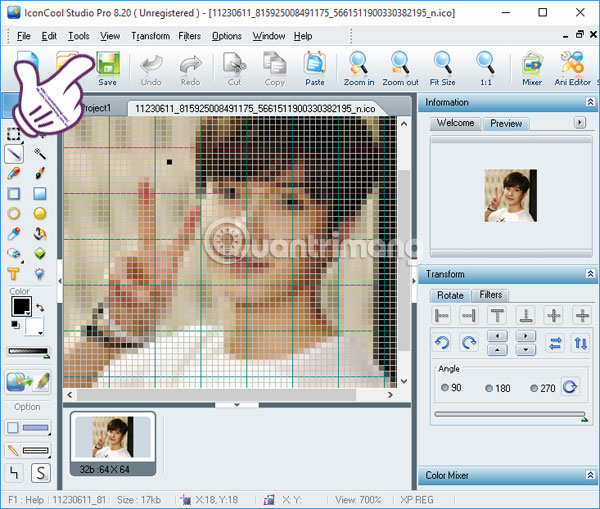Open the Mixer tool
Image resolution: width=600 pixels, height=509 pixels.
pos(532,69)
